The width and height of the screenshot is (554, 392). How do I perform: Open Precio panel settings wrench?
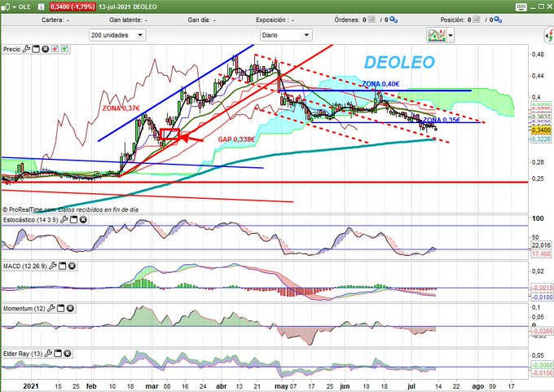click(x=26, y=49)
